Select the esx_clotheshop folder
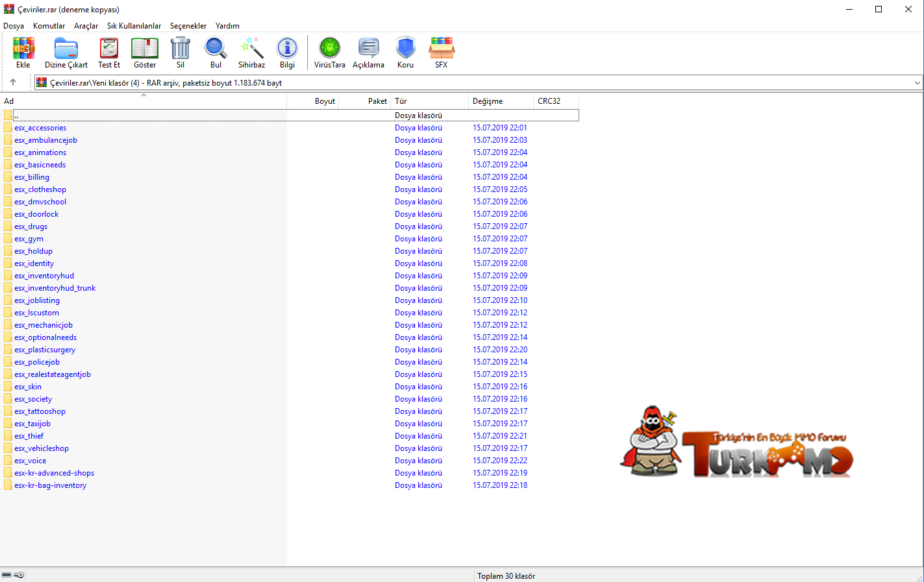This screenshot has width=924, height=582. coord(40,189)
